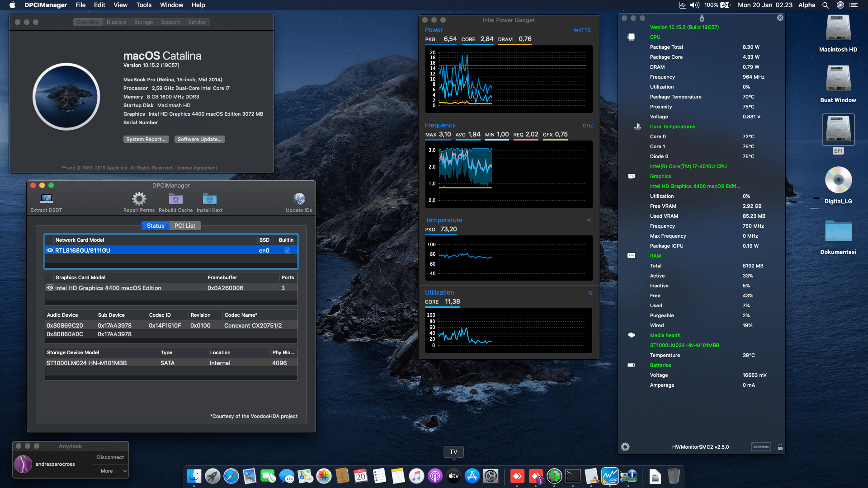Open Finder from the Dock
Screen dimensions: 868x488
[194, 476]
